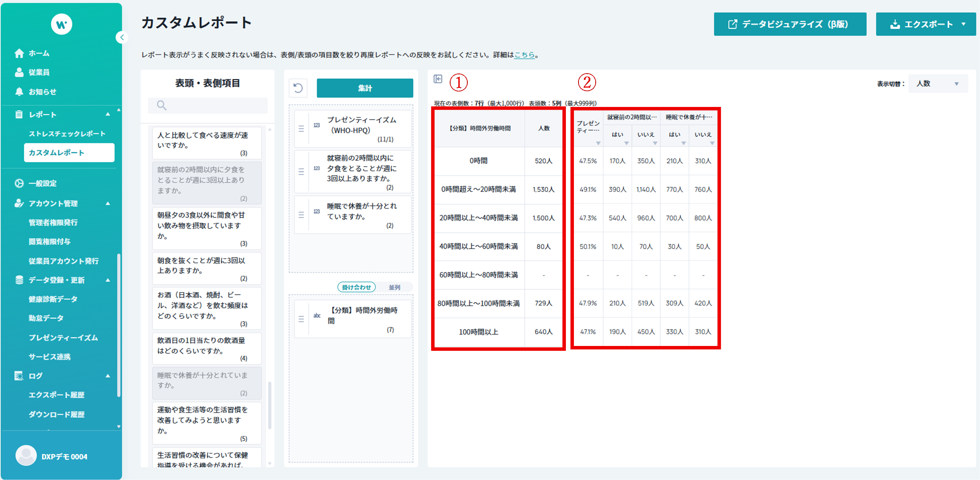Image resolution: width=980 pixels, height=480 pixels.
Task: Select item 朝昼夕の3食以外に間食
Action: (x=207, y=228)
